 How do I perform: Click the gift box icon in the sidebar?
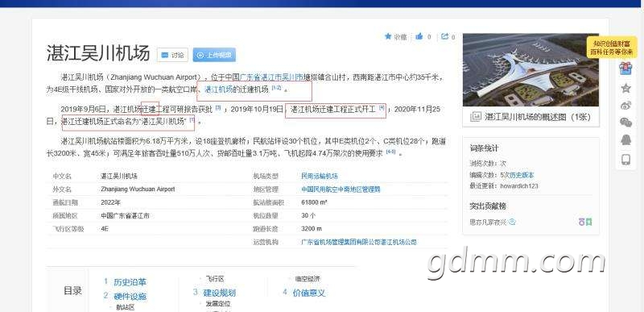(625, 68)
